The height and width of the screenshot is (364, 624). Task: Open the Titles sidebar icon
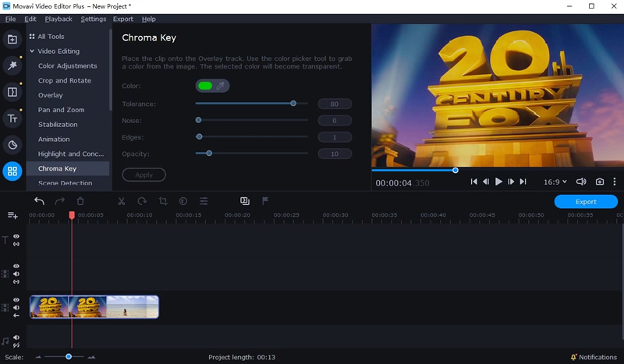[12, 118]
